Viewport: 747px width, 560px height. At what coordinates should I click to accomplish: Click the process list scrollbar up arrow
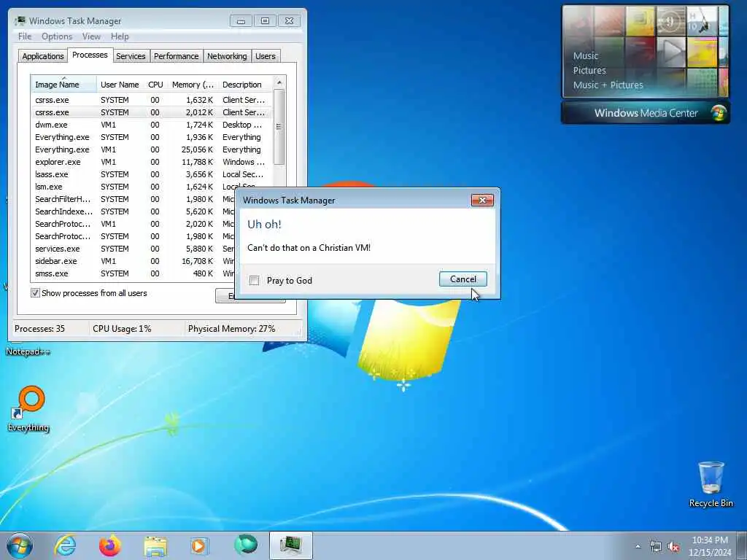[279, 82]
